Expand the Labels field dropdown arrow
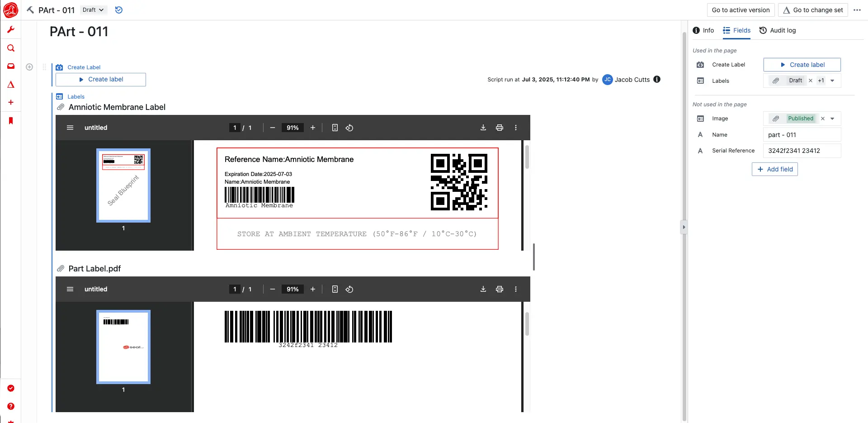Viewport: 868px width, 423px height. (x=832, y=81)
